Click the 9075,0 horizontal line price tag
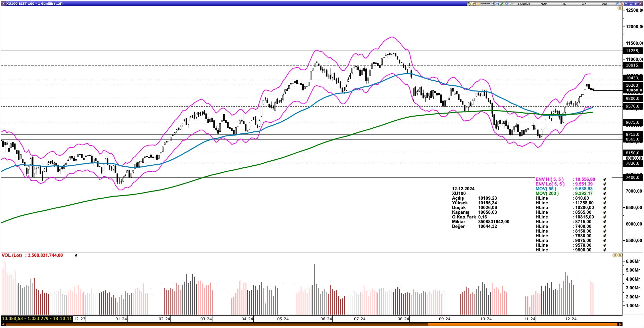 [x=633, y=122]
